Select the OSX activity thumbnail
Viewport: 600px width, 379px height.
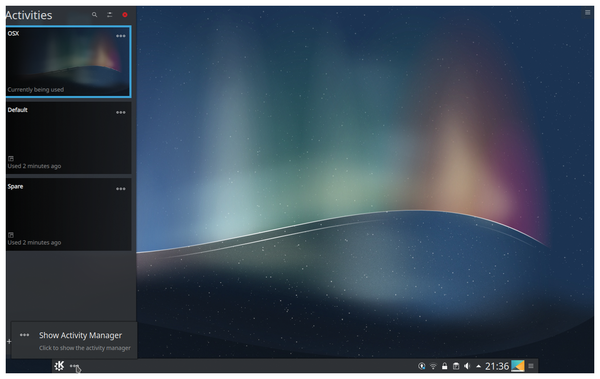[68, 61]
